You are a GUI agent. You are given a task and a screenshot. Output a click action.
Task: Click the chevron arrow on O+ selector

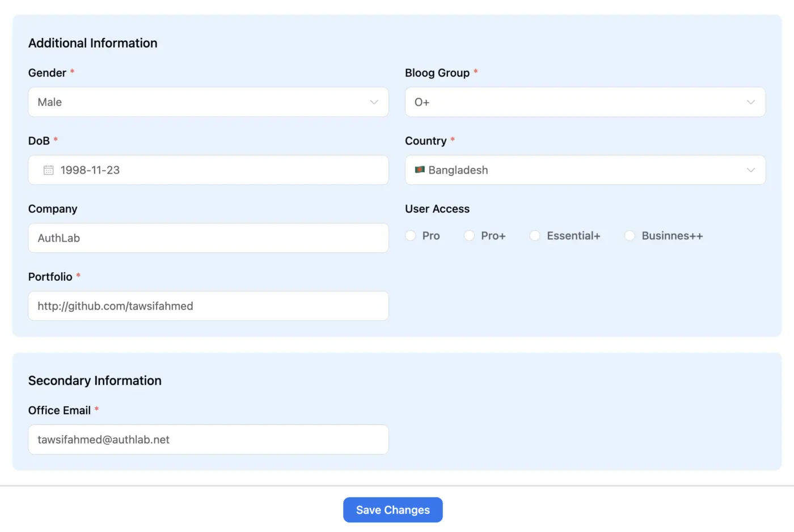pyautogui.click(x=751, y=102)
